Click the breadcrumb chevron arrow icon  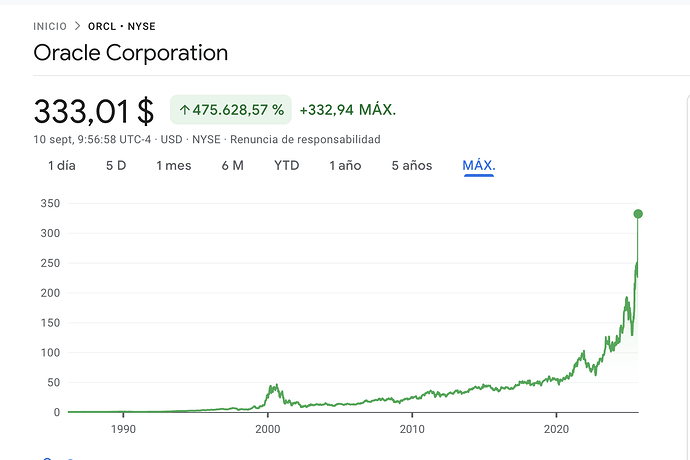pos(77,26)
